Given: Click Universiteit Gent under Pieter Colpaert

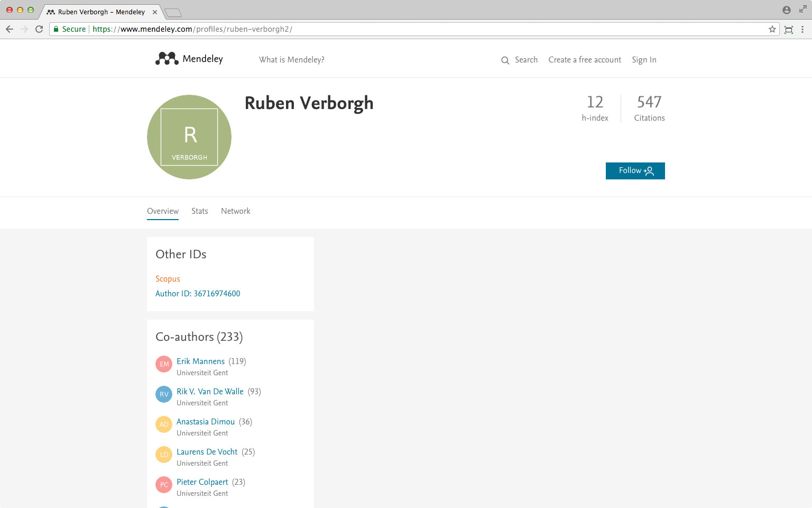Looking at the screenshot, I should coord(202,494).
